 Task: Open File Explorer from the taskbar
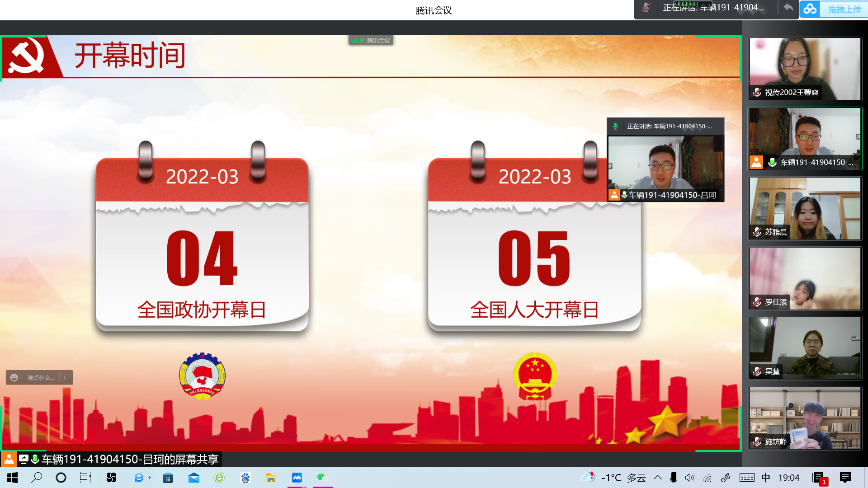[271, 478]
